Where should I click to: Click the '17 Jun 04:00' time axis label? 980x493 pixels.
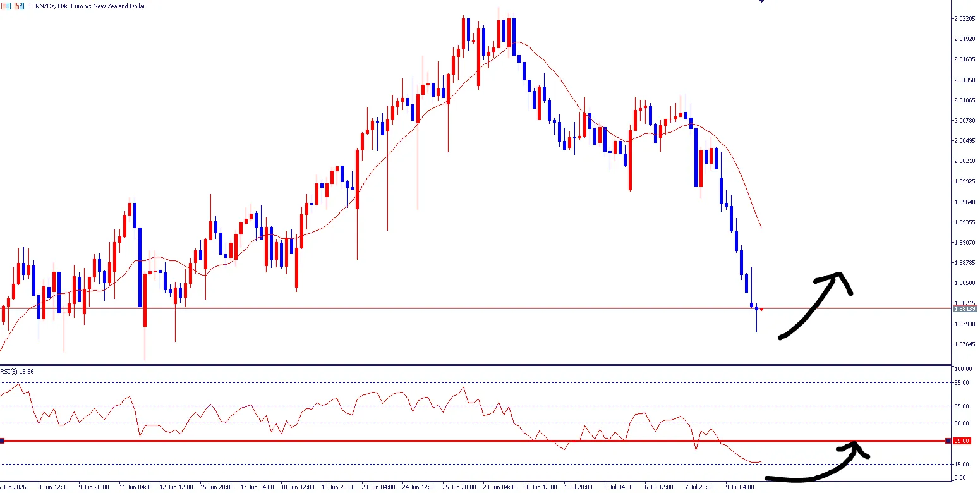tap(257, 487)
